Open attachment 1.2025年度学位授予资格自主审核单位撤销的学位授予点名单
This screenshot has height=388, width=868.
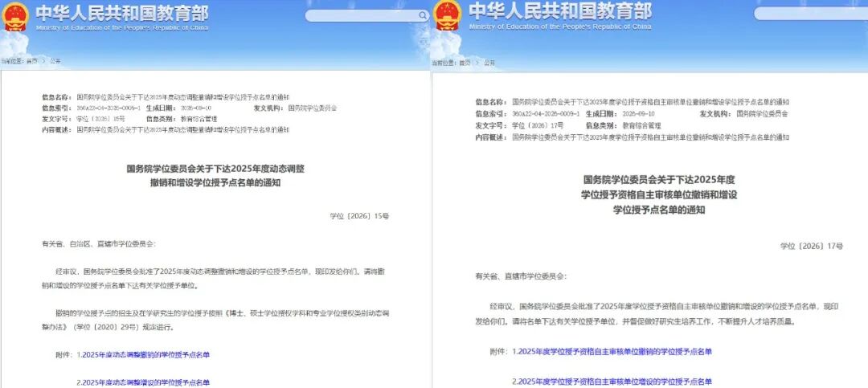click(x=612, y=352)
